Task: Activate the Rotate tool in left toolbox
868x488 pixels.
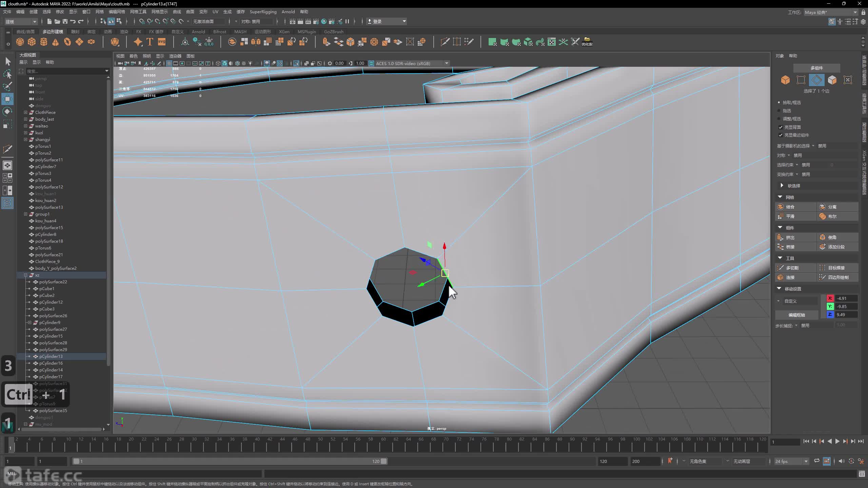Action: click(x=7, y=111)
